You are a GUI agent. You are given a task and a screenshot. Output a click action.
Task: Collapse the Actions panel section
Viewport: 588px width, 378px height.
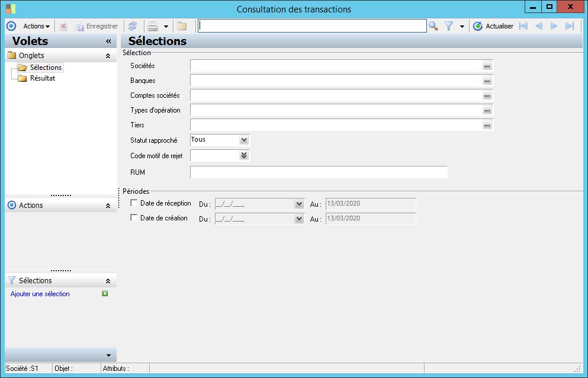108,206
